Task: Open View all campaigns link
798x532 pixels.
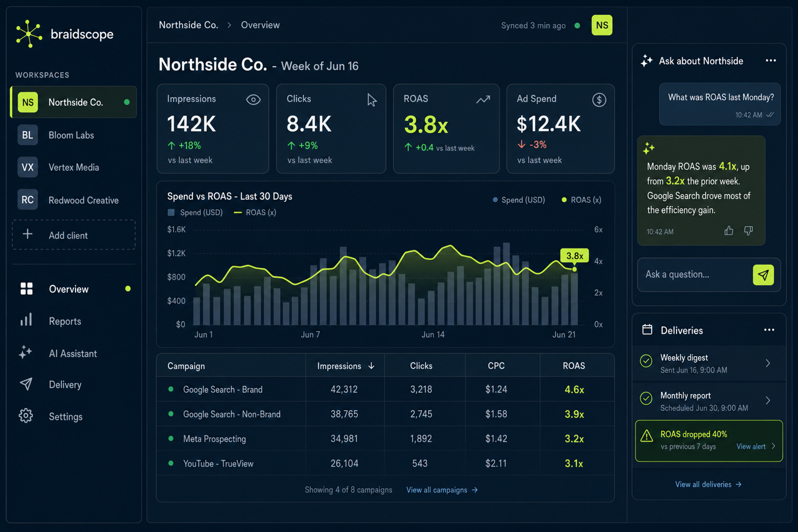Action: click(442, 490)
